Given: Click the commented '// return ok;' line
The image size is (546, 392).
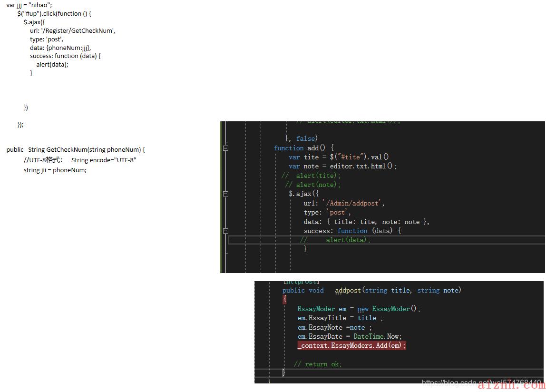Looking at the screenshot, I should click(318, 364).
